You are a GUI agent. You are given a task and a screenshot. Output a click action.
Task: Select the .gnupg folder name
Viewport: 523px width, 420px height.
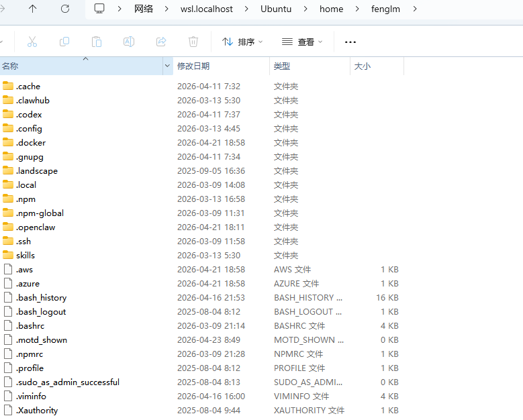pyautogui.click(x=30, y=157)
